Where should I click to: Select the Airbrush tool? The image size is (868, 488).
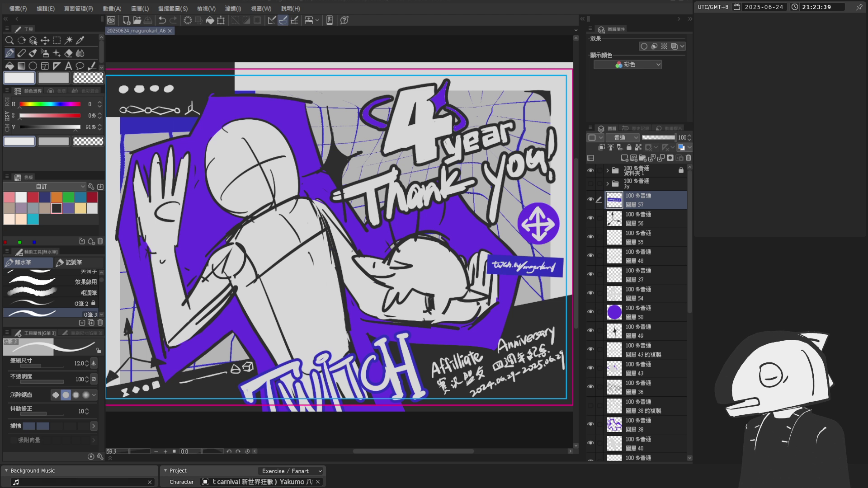coord(45,53)
